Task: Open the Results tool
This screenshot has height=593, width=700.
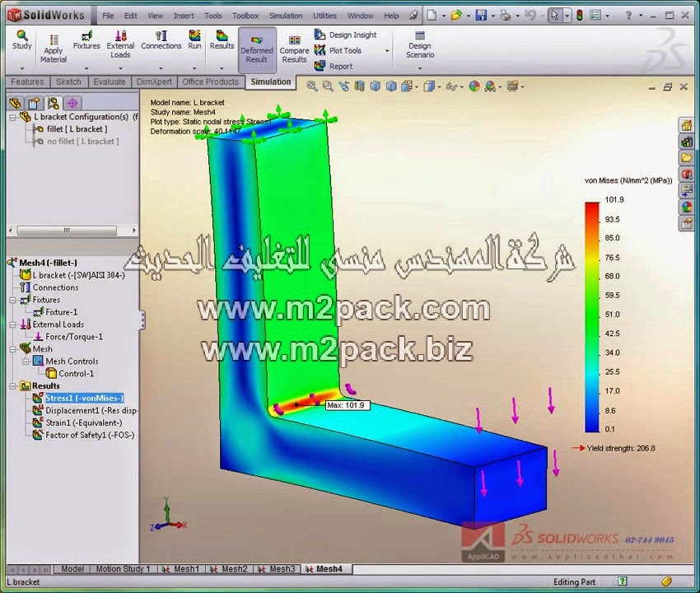Action: 222,40
